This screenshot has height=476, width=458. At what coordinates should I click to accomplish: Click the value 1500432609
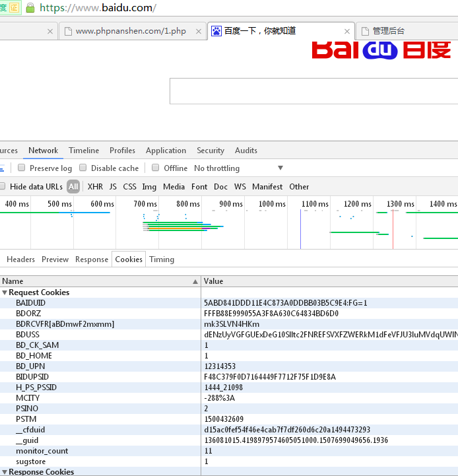pyautogui.click(x=224, y=419)
